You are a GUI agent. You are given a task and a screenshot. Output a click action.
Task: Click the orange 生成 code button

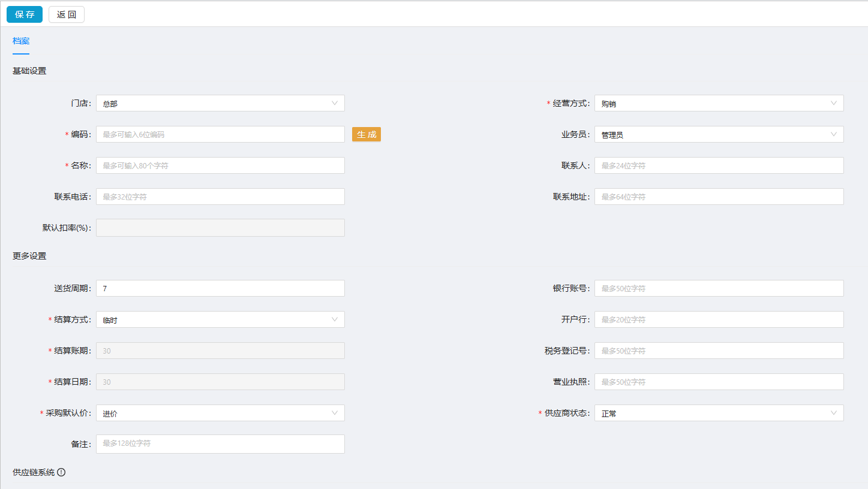(x=367, y=134)
